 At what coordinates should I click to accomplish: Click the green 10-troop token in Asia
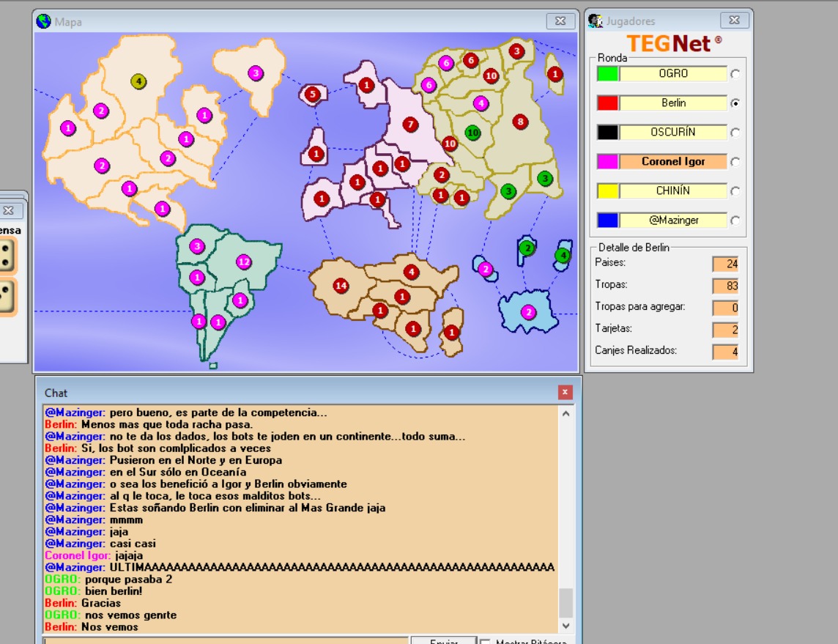473,133
